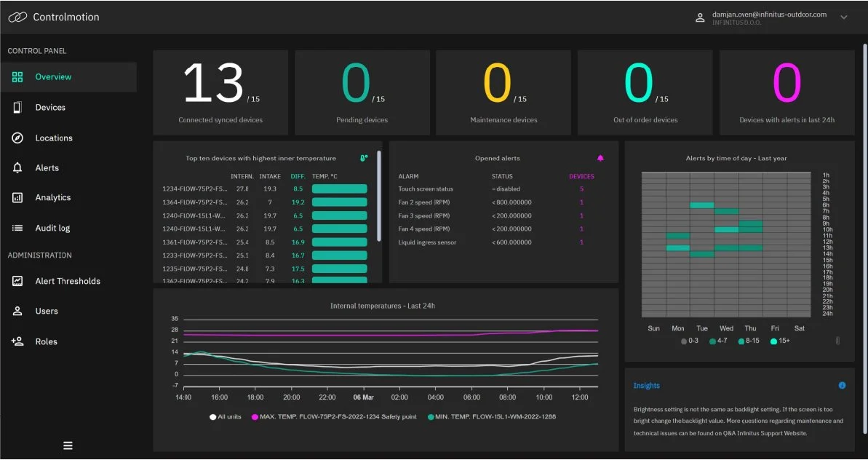Viewport: 868px width, 460px height.
Task: Click Tuesday 6h heatmap cell
Action: coord(702,205)
